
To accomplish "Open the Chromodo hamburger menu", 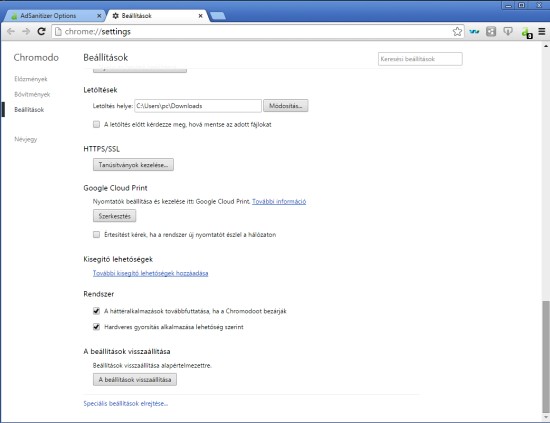I will 542,32.
